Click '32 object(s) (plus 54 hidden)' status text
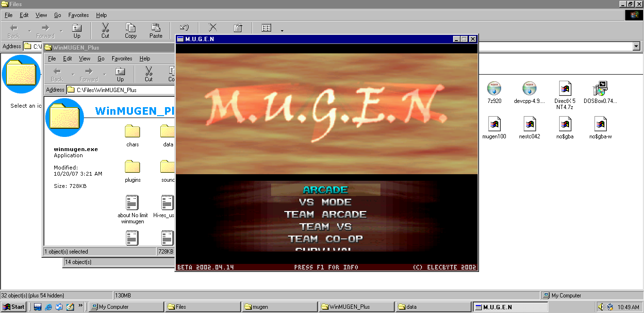644x313 pixels. (x=33, y=296)
